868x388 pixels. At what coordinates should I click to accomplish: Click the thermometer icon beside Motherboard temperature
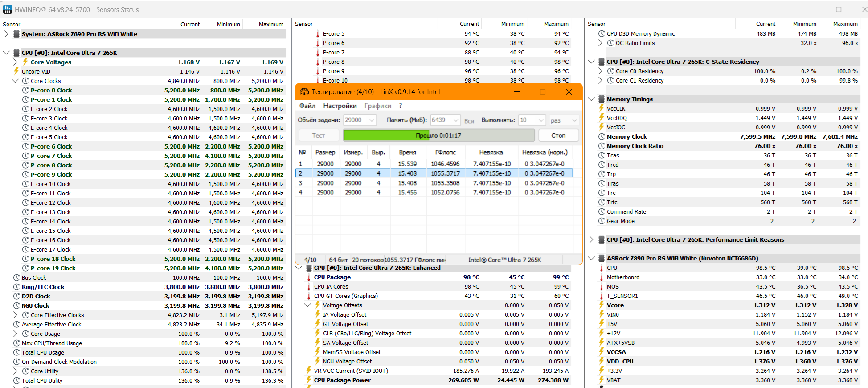coord(602,277)
